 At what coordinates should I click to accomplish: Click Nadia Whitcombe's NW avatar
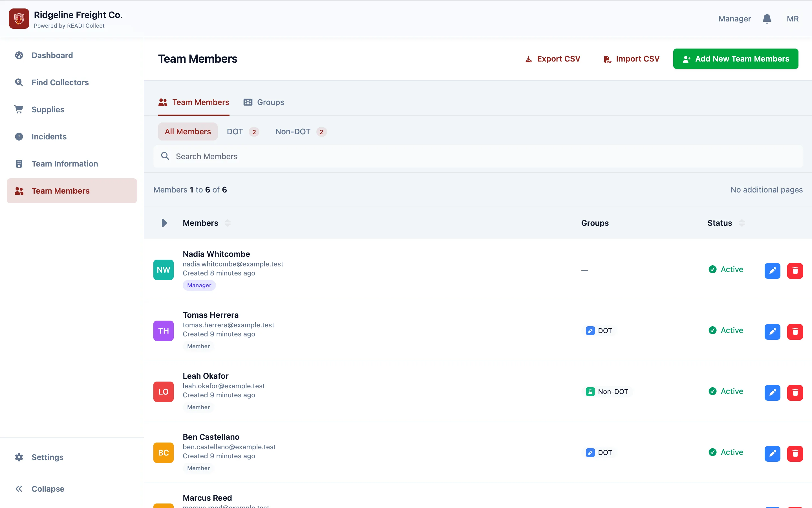point(164,270)
